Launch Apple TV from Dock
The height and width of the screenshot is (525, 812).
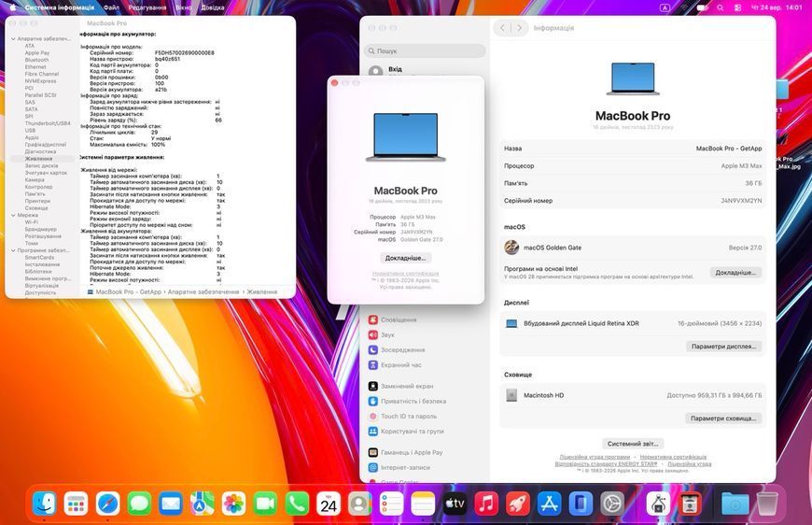pos(455,504)
